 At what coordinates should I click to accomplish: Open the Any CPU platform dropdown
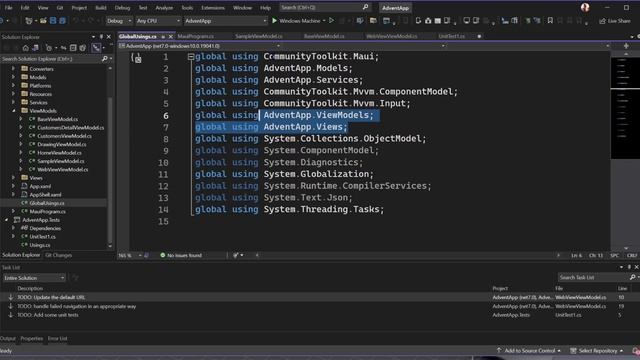click(x=158, y=21)
